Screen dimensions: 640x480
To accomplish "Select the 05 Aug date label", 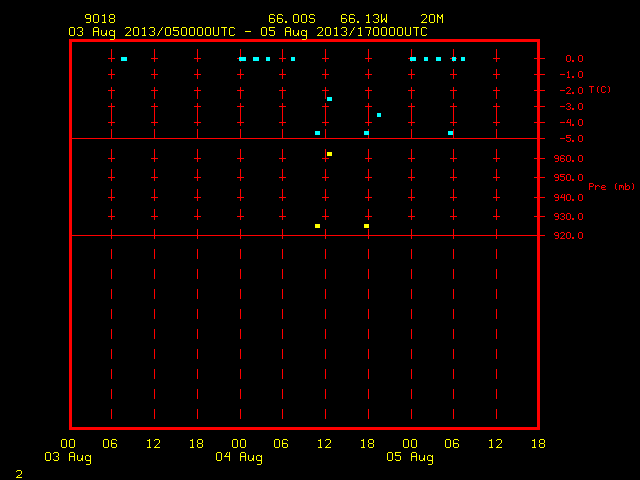I will click(410, 457).
